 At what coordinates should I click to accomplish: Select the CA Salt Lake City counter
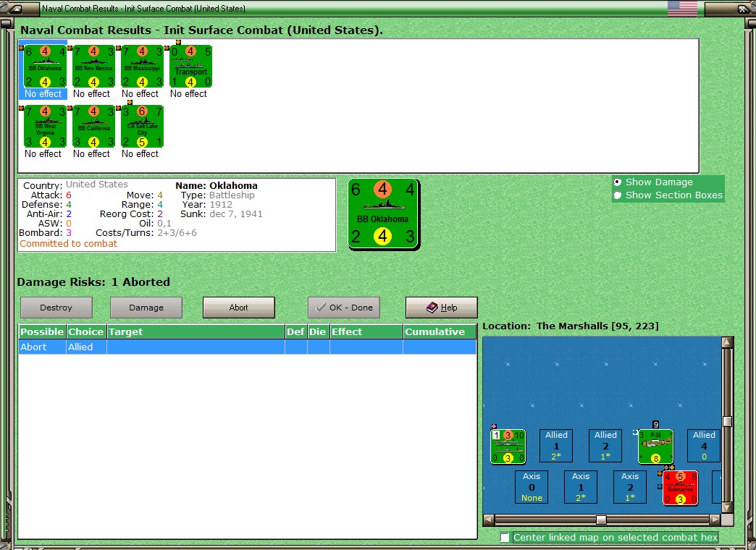(142, 127)
